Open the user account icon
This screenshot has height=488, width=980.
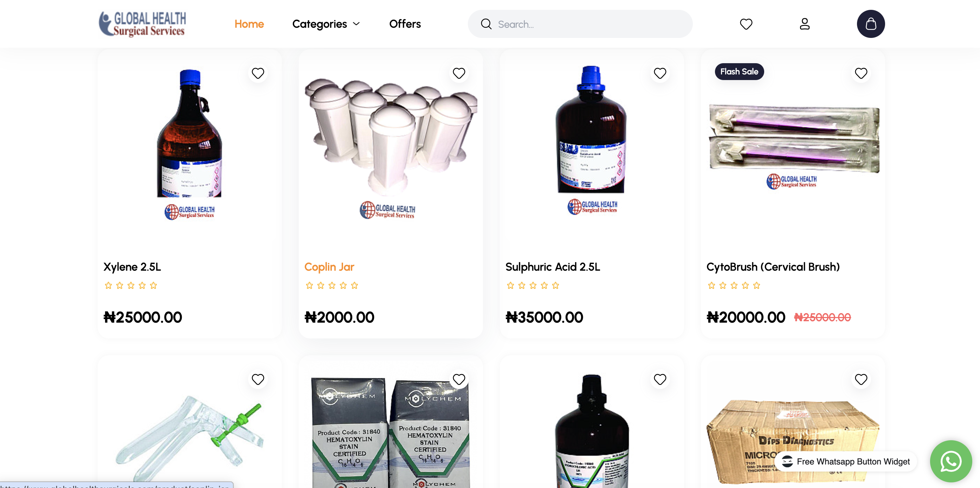804,24
